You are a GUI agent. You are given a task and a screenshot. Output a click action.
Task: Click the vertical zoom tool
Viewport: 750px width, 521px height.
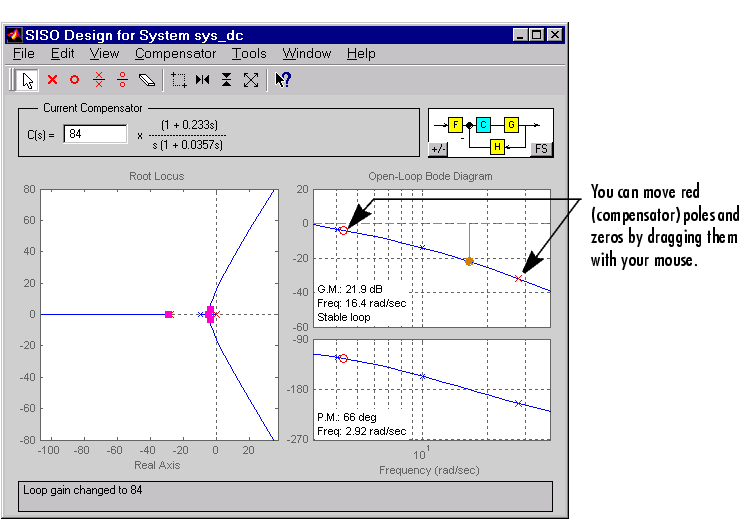[227, 79]
